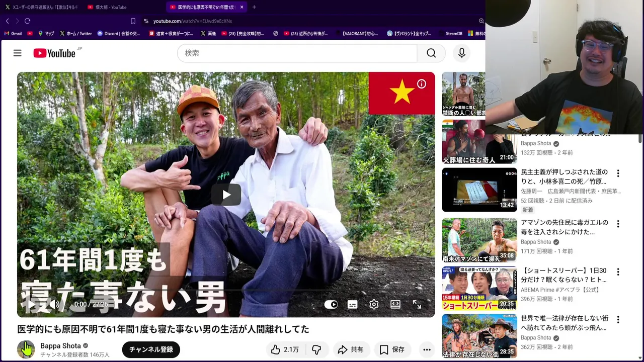Save video with 保存 button
The width and height of the screenshot is (644, 362).
(392, 349)
